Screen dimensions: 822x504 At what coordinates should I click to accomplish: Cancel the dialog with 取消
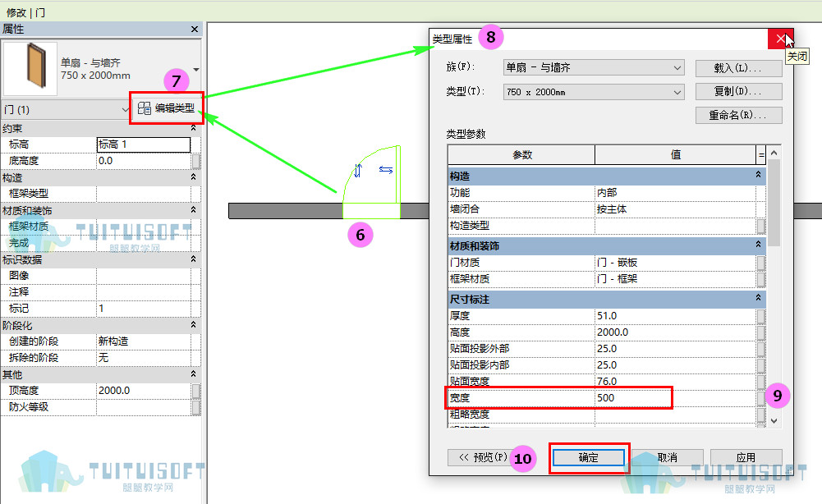tap(668, 458)
